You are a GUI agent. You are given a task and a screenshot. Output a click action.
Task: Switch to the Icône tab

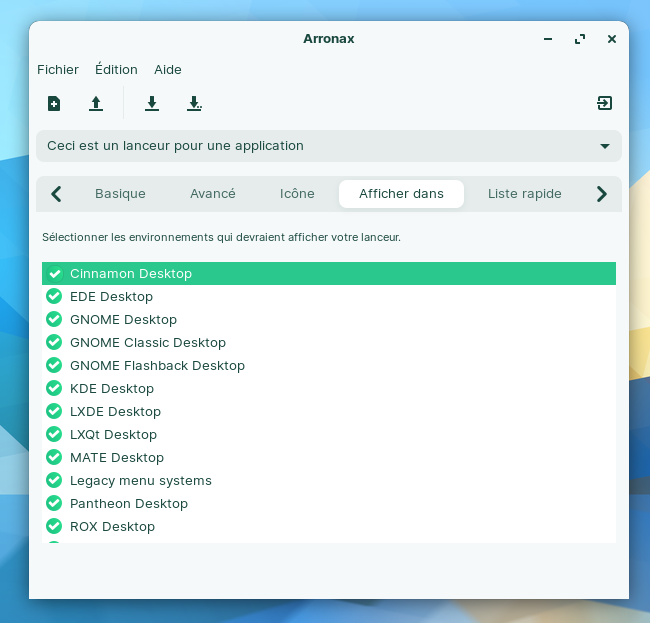coord(297,194)
